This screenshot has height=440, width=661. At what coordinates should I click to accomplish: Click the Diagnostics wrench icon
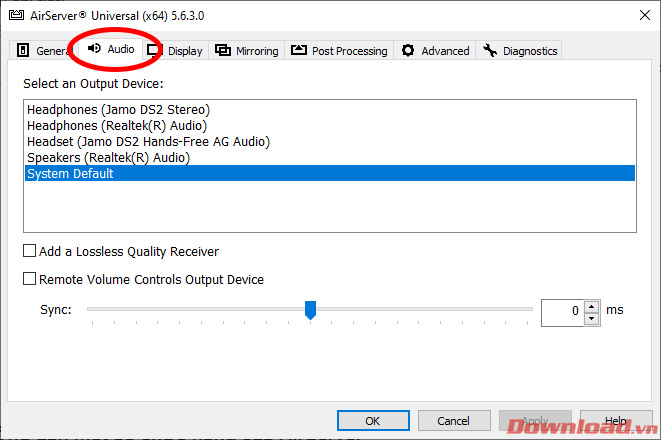(490, 51)
